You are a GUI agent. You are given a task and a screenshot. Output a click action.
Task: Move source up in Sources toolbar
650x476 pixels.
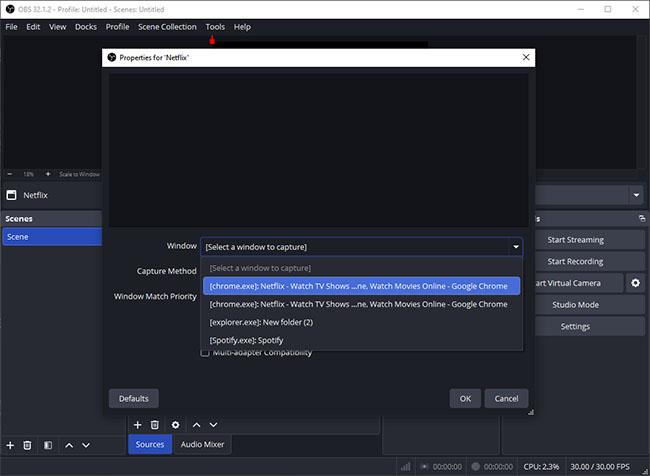pos(196,425)
